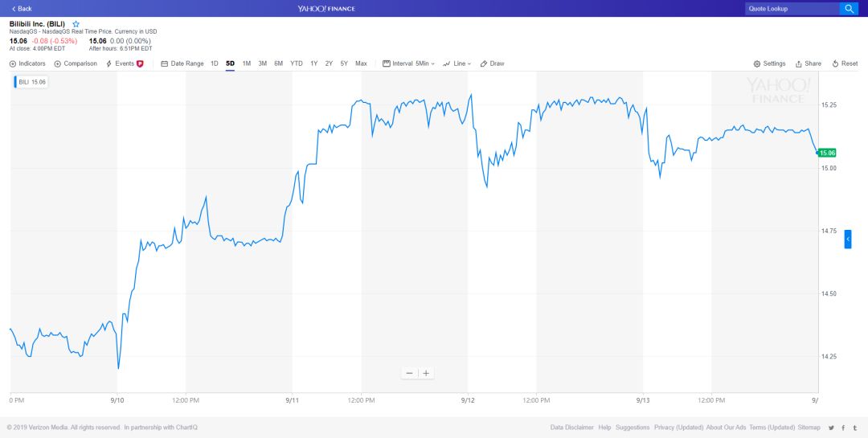
Task: Select the 5D range
Action: pos(231,63)
